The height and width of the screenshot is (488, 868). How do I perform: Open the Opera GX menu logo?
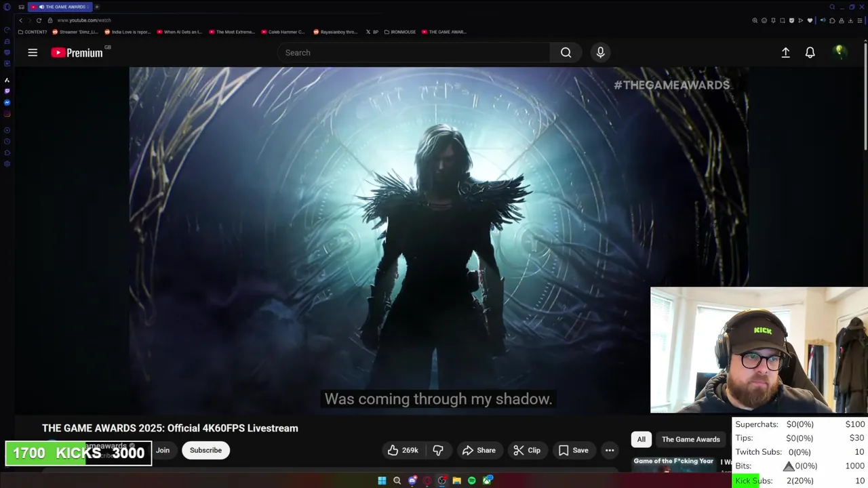7,7
